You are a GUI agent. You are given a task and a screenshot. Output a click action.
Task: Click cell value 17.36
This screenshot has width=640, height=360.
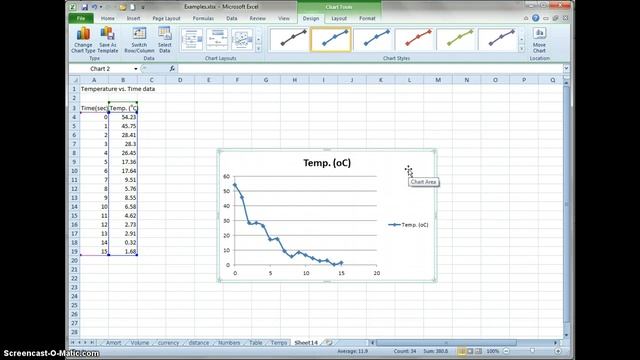coord(123,162)
